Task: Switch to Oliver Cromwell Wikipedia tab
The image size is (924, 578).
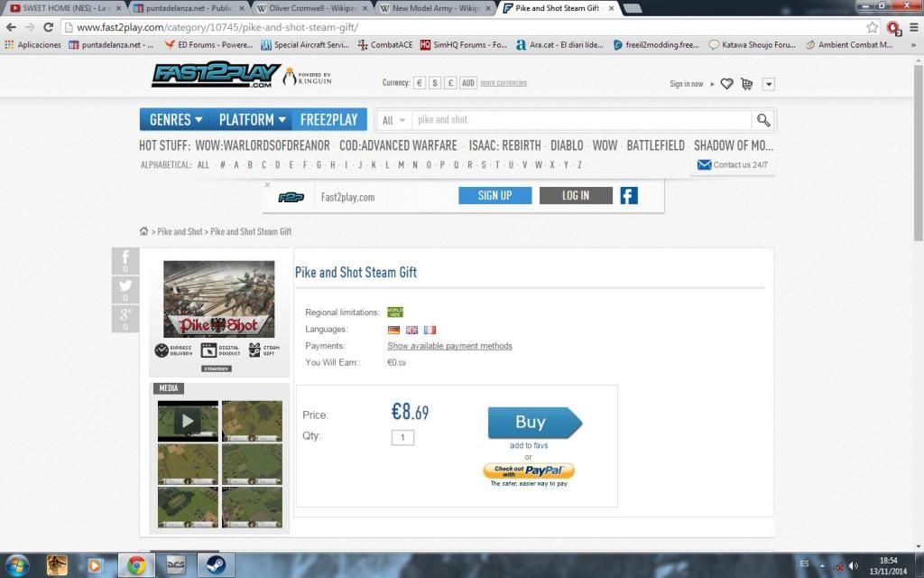Action: tap(311, 8)
